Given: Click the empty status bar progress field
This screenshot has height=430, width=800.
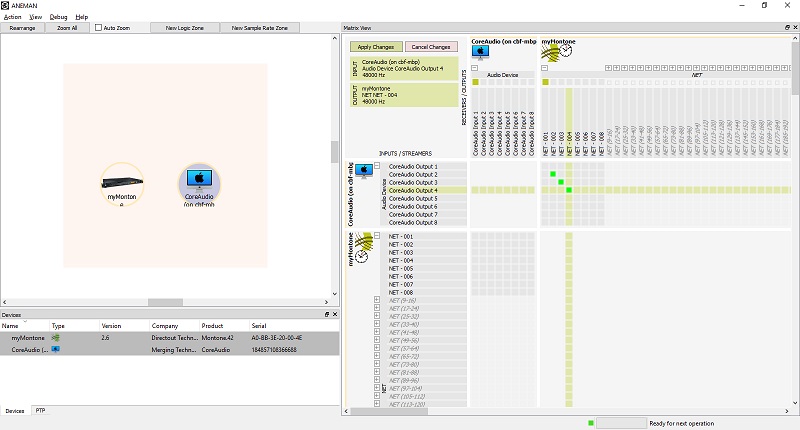Looking at the screenshot, I should point(621,423).
